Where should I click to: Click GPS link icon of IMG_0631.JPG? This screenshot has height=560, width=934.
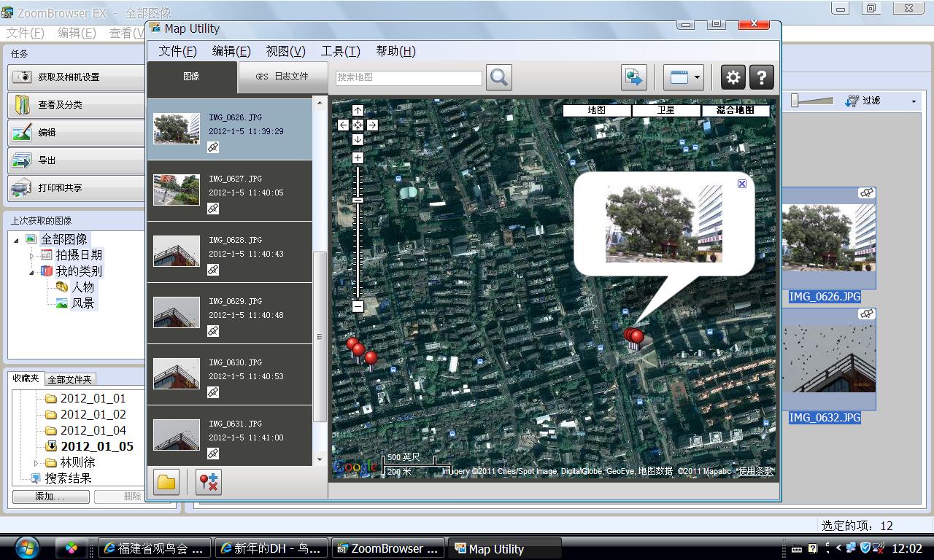click(212, 454)
